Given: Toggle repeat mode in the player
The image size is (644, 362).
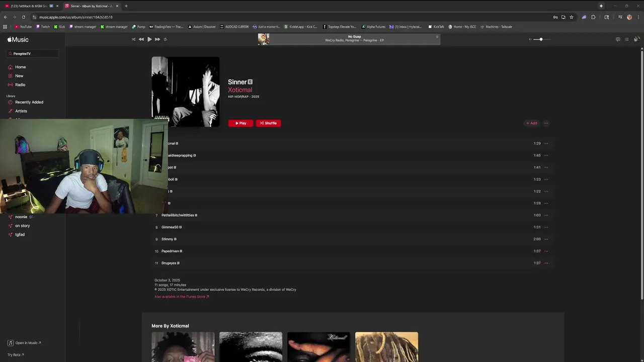Looking at the screenshot, I should [x=166, y=39].
